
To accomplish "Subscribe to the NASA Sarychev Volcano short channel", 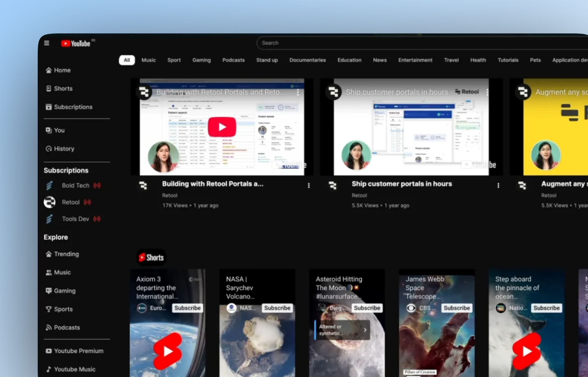I will point(277,308).
